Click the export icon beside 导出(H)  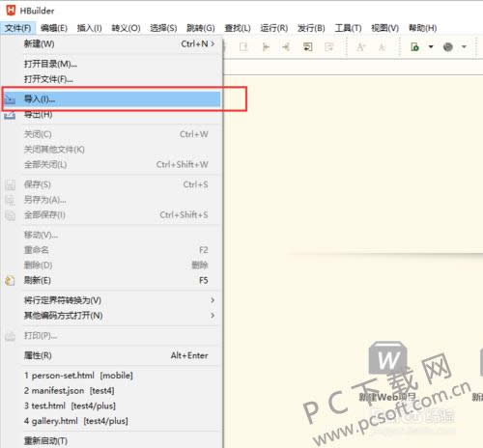click(10, 115)
